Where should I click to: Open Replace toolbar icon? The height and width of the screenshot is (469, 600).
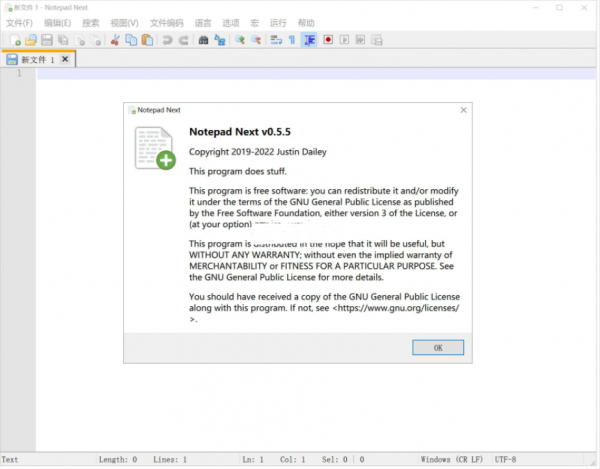point(220,40)
